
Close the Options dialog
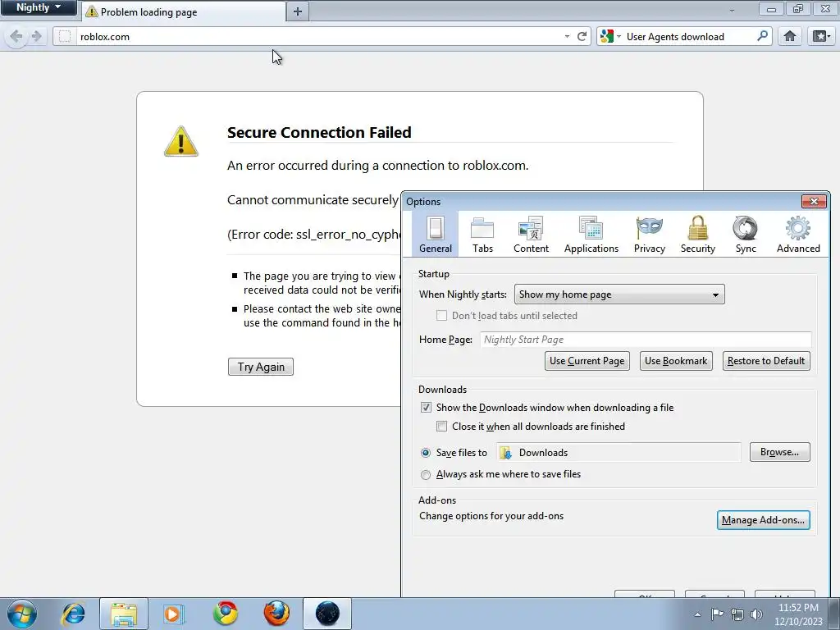click(x=814, y=202)
